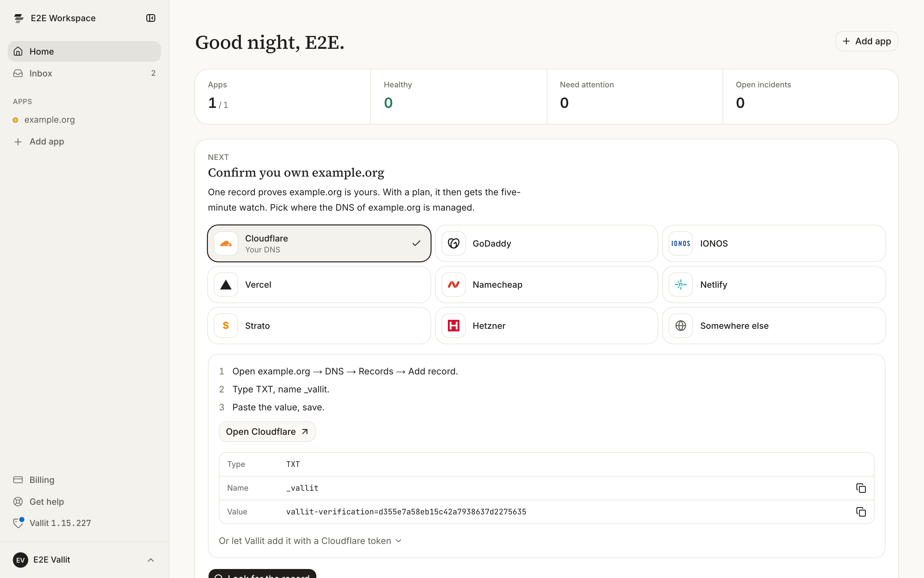Viewport: 924px width, 578px height.
Task: Select GoDaddy as DNS provider
Action: pos(546,243)
